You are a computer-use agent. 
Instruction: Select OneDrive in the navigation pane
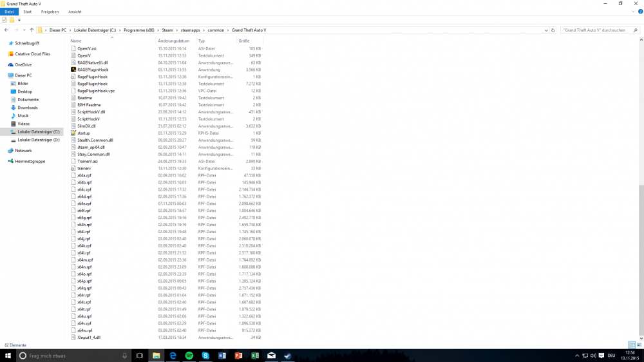(23, 64)
